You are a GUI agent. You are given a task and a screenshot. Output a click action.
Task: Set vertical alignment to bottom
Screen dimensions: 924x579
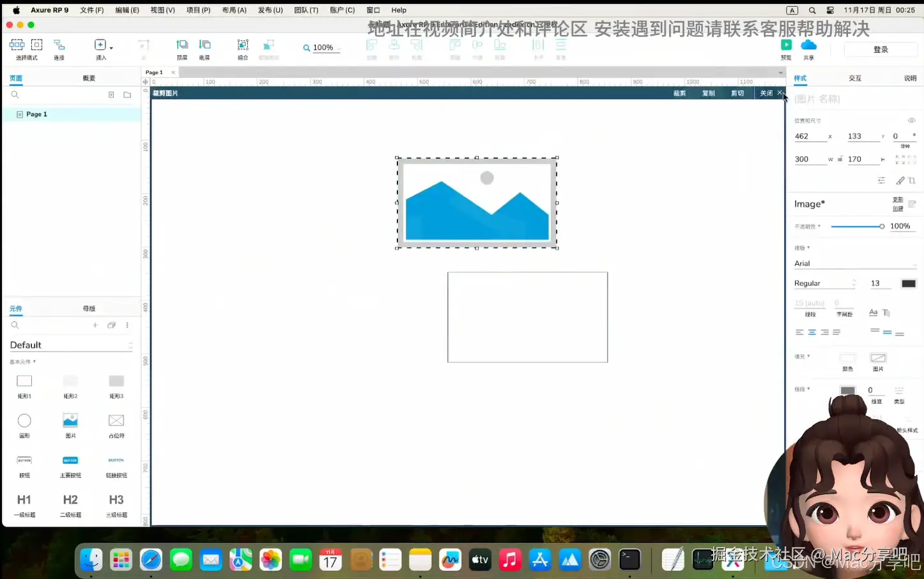coord(900,333)
